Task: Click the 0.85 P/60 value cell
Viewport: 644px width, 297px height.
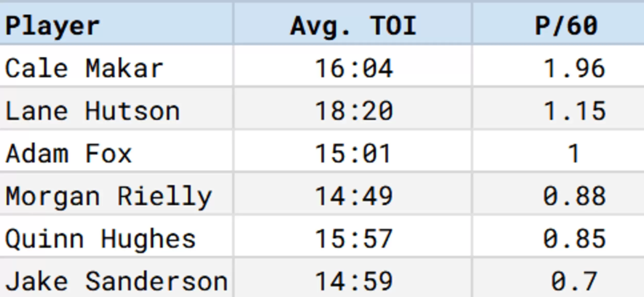Action: click(558, 236)
